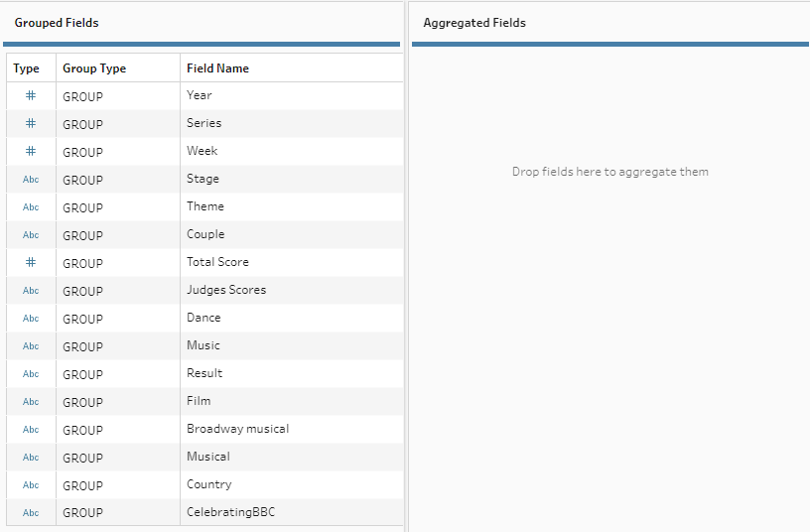Click the Aggregated Fields drop area
The height and width of the screenshot is (532, 810).
click(609, 172)
